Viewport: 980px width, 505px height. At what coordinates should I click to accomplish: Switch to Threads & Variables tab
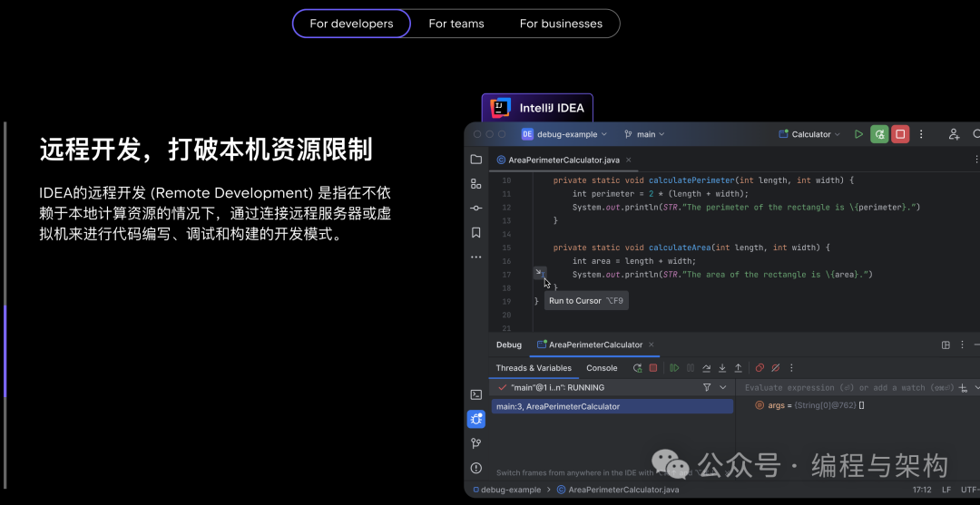pyautogui.click(x=534, y=368)
